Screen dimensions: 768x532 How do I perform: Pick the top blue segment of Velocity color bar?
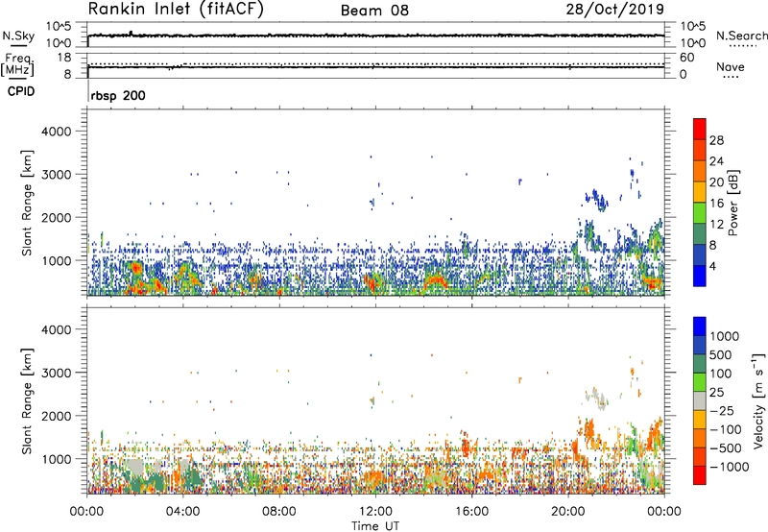pyautogui.click(x=700, y=326)
